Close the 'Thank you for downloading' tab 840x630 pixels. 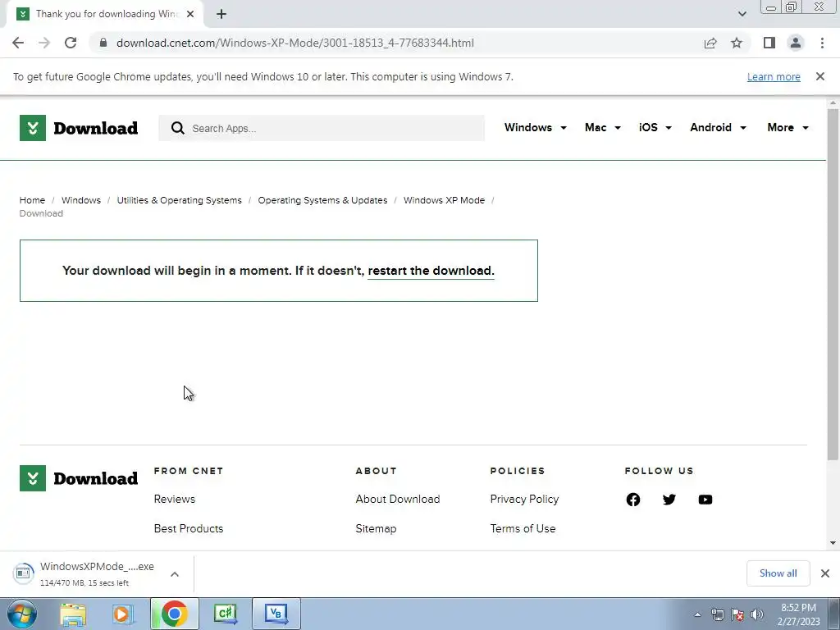point(190,14)
